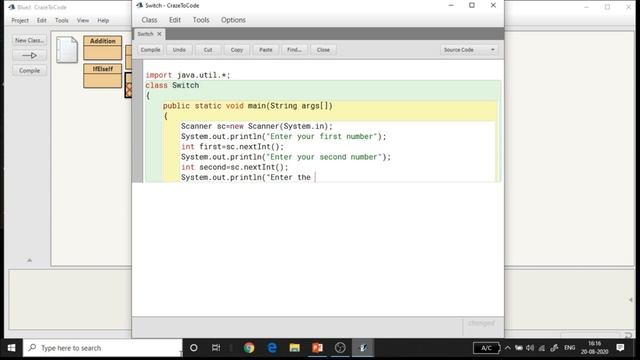
Task: Open Microsoft Edge from the taskbar
Action: 272,348
